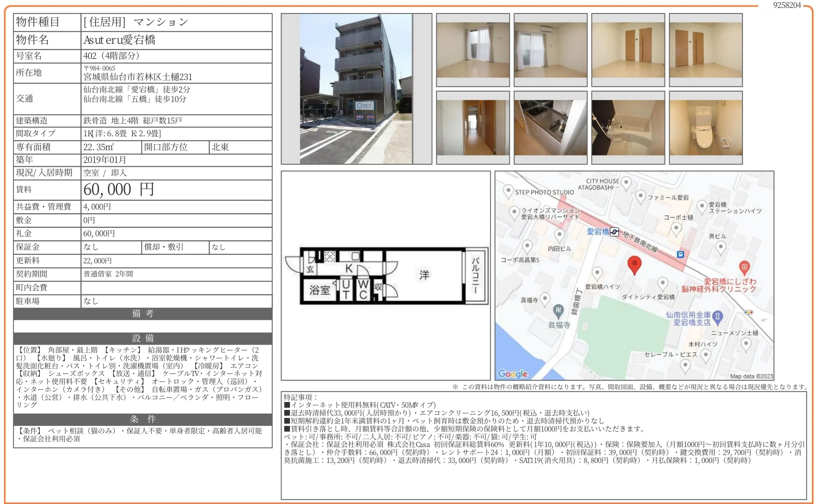Click the 北東 orientation value
Image resolution: width=819 pixels, height=504 pixels.
pos(220,147)
